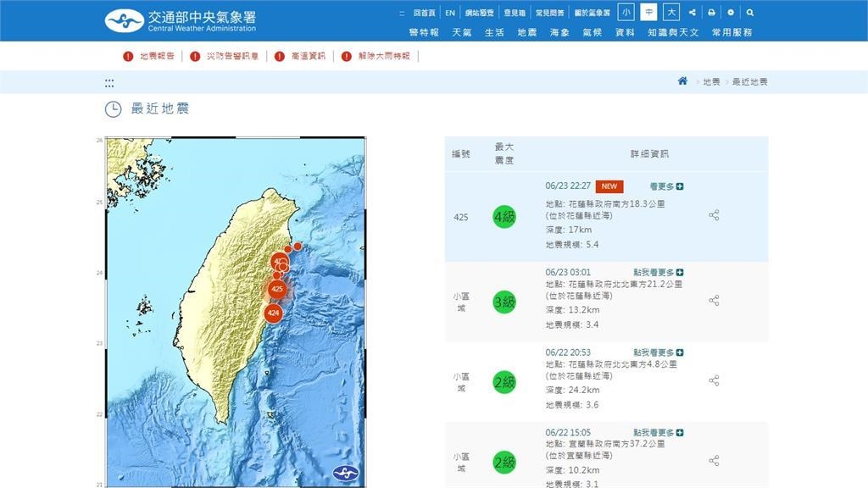Click the printer icon in the header
This screenshot has width=868, height=488.
coord(711,13)
